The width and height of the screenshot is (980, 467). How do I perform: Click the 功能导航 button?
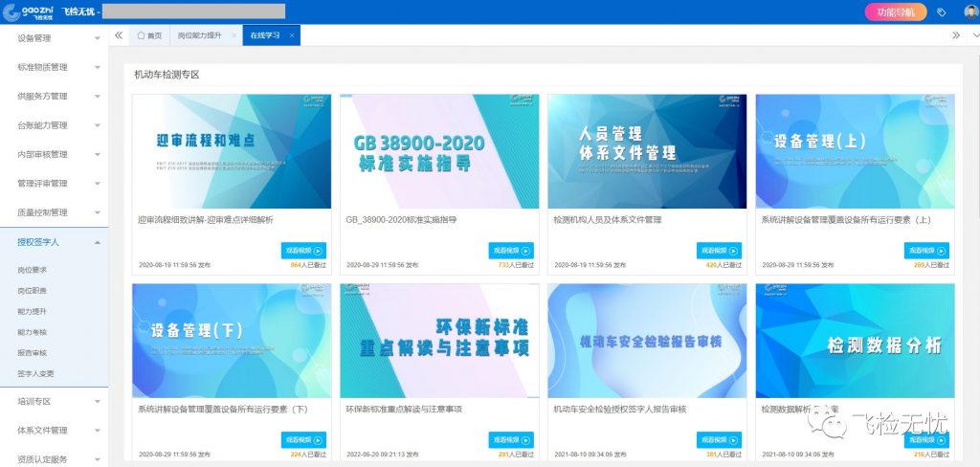coord(895,12)
